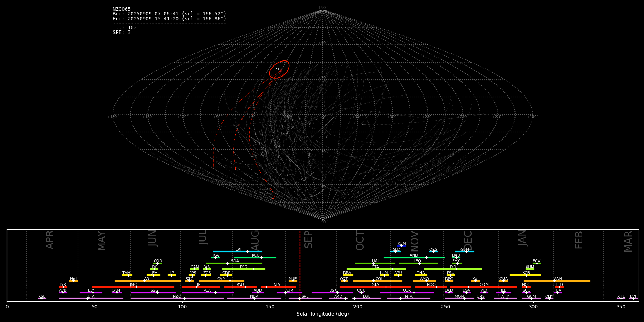This screenshot has width=644, height=322.
Task: Click the orange ORI shower bar
Action: coord(378,281)
